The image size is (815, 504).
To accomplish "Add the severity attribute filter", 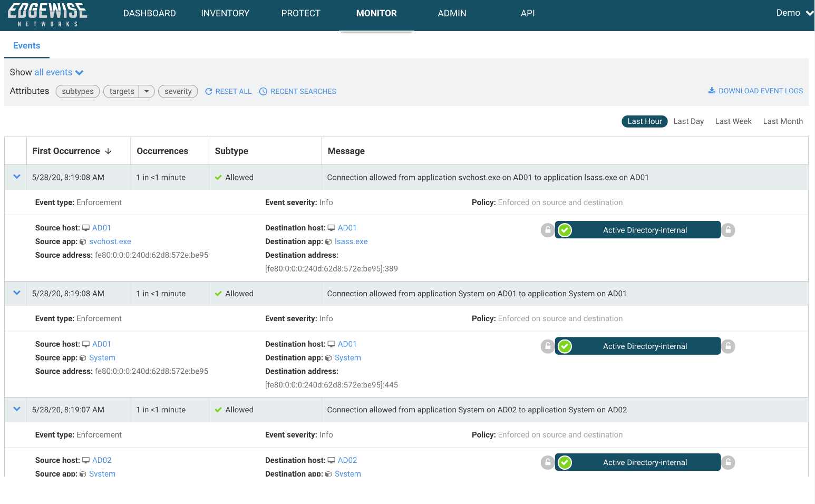I will 178,91.
